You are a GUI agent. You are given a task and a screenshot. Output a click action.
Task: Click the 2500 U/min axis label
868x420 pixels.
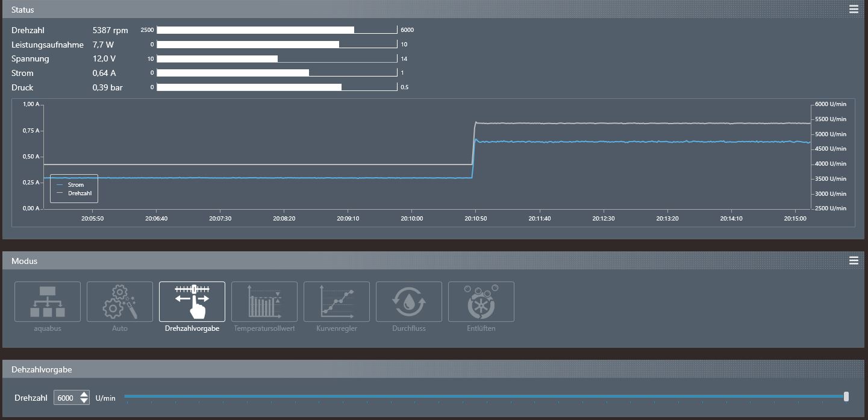pos(831,208)
